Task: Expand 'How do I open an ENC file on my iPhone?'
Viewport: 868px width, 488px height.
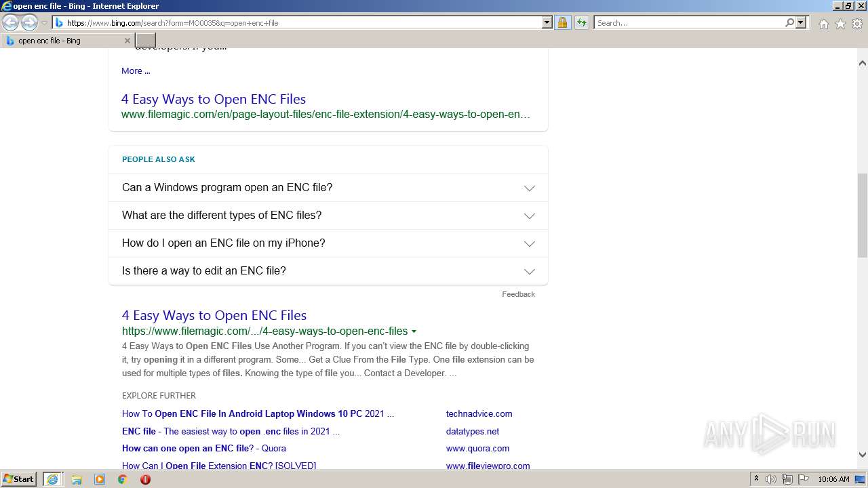Action: 328,243
